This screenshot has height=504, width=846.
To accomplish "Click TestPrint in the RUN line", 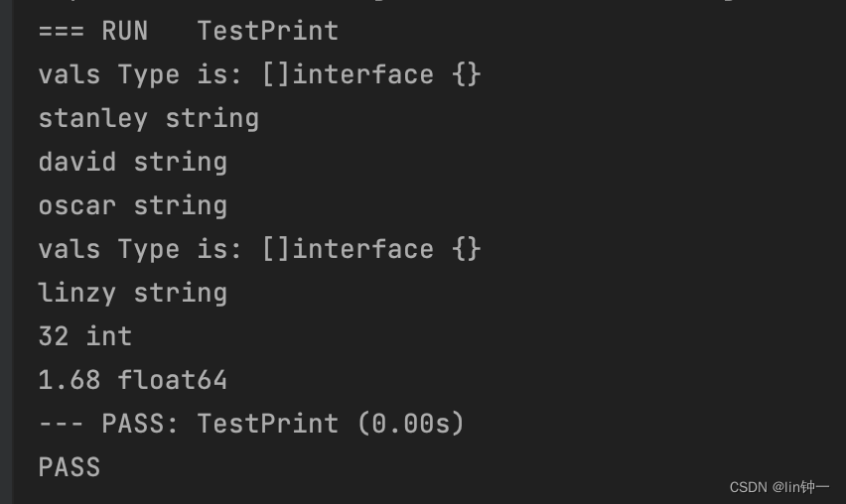I will click(x=267, y=31).
